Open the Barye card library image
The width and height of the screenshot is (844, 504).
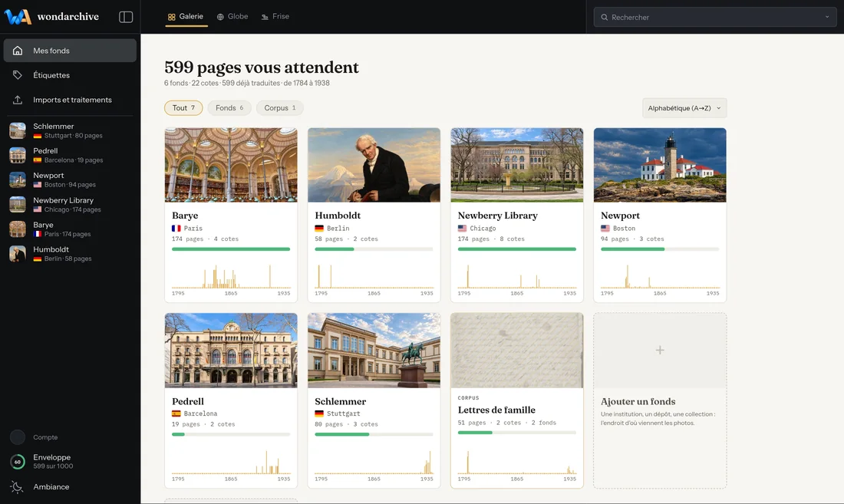tap(231, 165)
